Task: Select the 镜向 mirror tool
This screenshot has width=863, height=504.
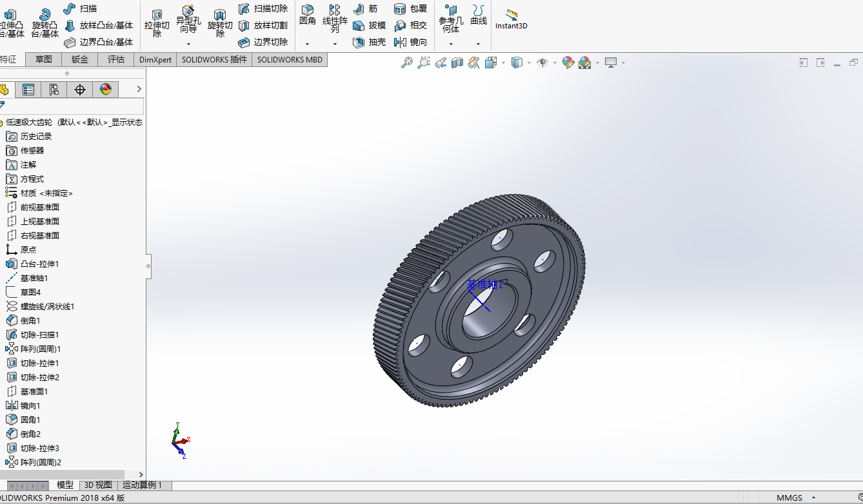Action: point(410,43)
